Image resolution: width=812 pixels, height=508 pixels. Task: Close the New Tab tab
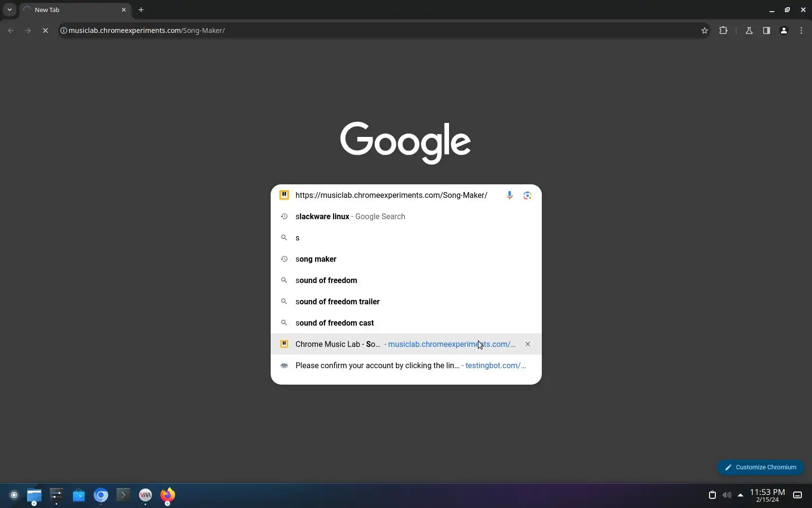click(124, 10)
